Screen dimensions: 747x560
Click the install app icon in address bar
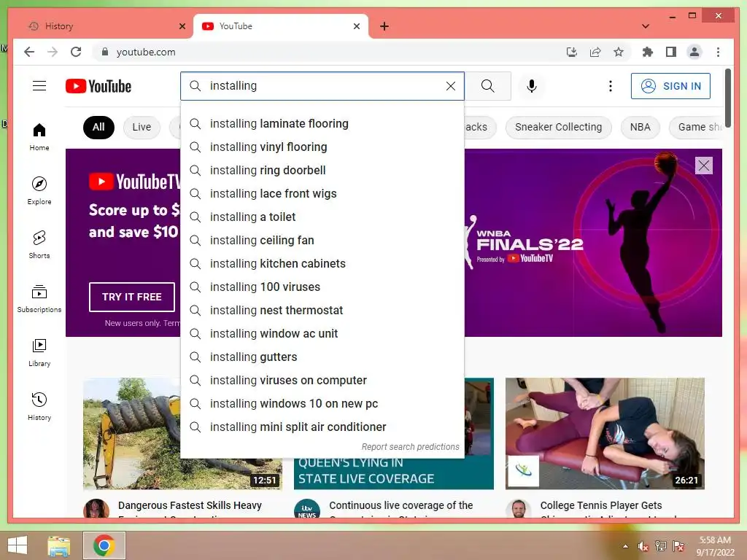[x=572, y=52]
